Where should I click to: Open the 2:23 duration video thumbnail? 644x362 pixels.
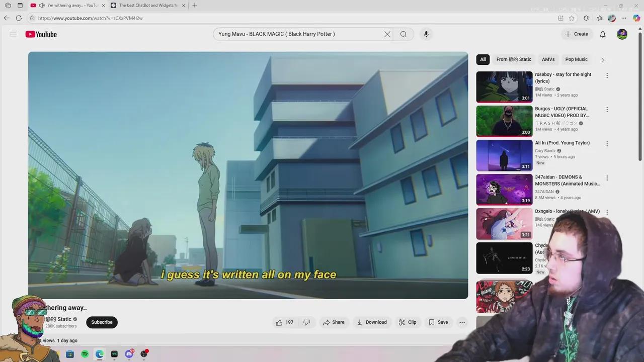pyautogui.click(x=504, y=258)
